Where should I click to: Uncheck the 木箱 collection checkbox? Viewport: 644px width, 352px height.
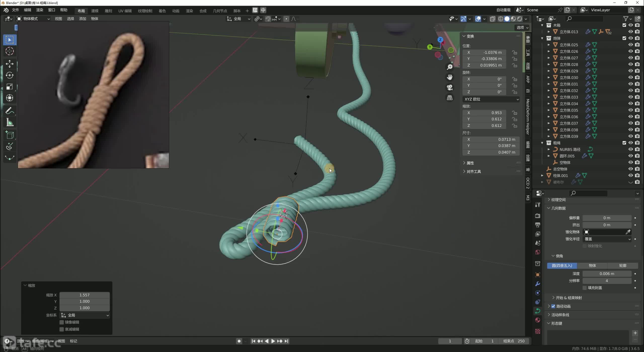click(x=624, y=25)
